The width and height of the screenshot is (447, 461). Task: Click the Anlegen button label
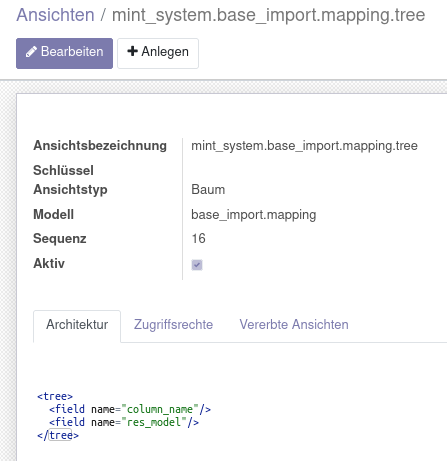click(x=165, y=52)
